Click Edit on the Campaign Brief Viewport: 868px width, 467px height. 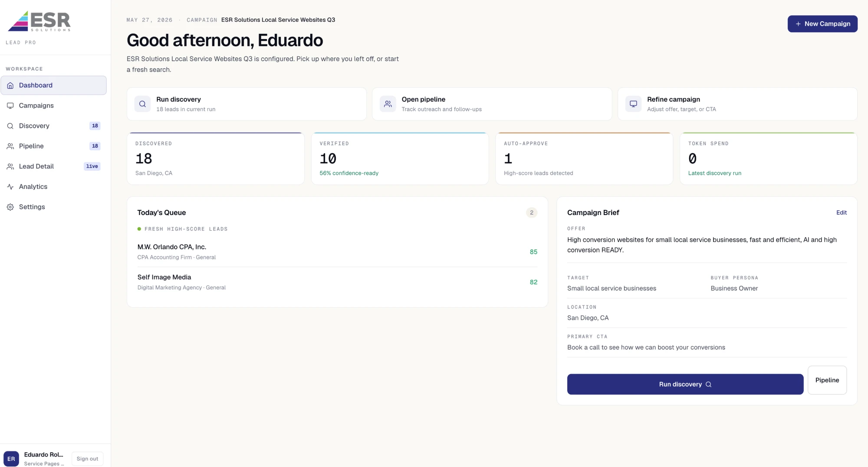click(x=842, y=212)
